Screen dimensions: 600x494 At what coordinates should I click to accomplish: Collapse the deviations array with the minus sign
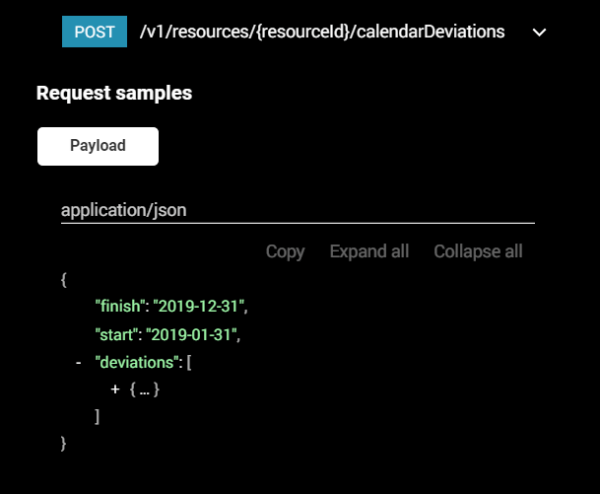point(78,362)
